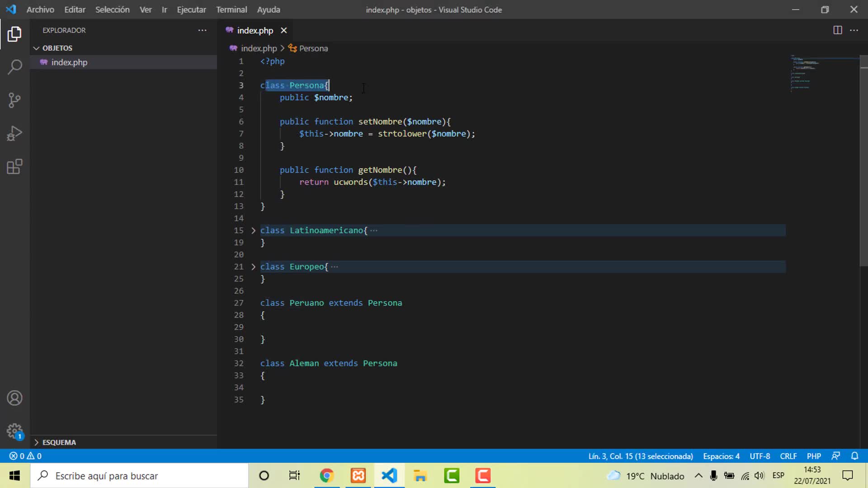868x488 pixels.
Task: Click on class Peruano in line 27
Action: click(292, 303)
